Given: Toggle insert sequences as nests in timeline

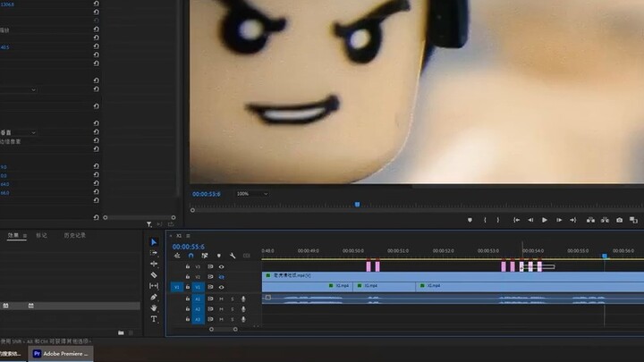Looking at the screenshot, I should tap(177, 256).
